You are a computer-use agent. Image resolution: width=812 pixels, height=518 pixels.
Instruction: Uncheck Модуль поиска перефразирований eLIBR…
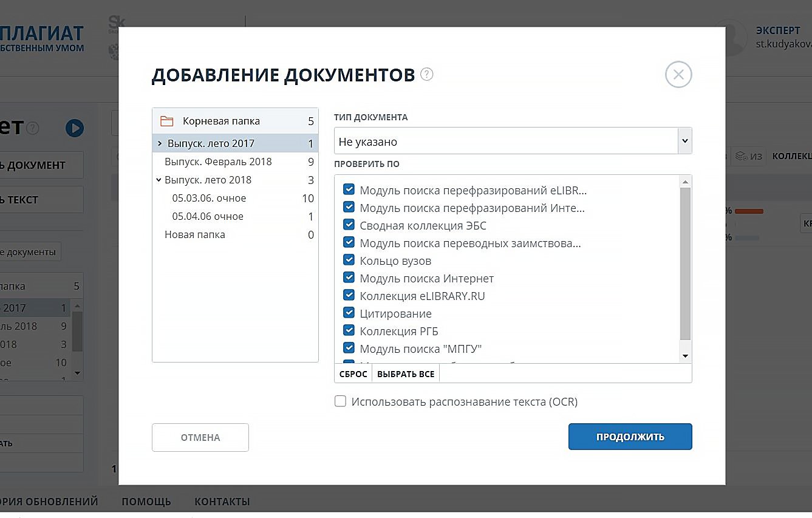pos(349,189)
